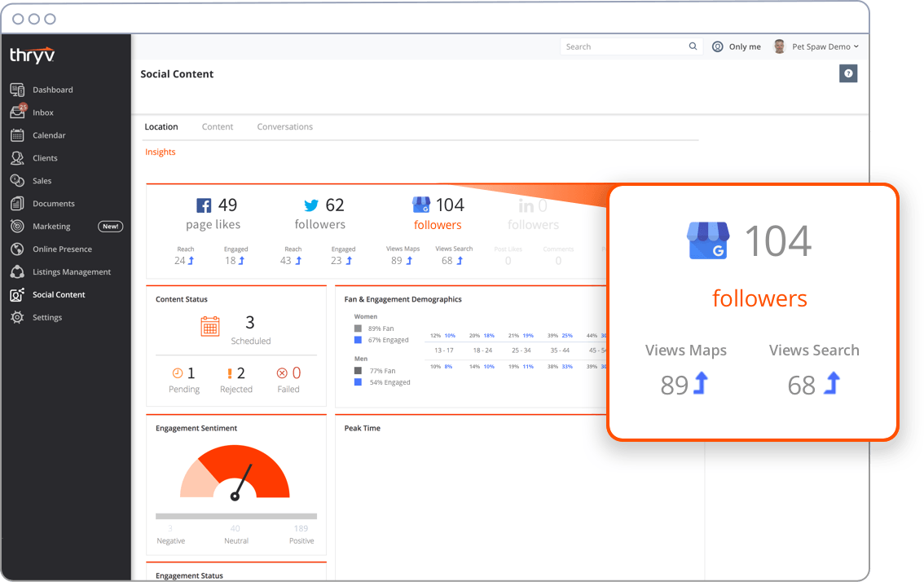
Task: Click the Engagement Sentiment gauge needle
Action: tap(242, 482)
